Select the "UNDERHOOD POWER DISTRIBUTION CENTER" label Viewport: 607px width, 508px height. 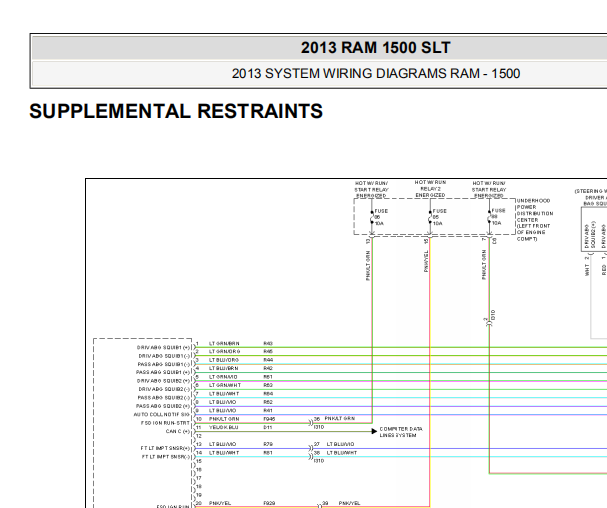click(x=535, y=220)
